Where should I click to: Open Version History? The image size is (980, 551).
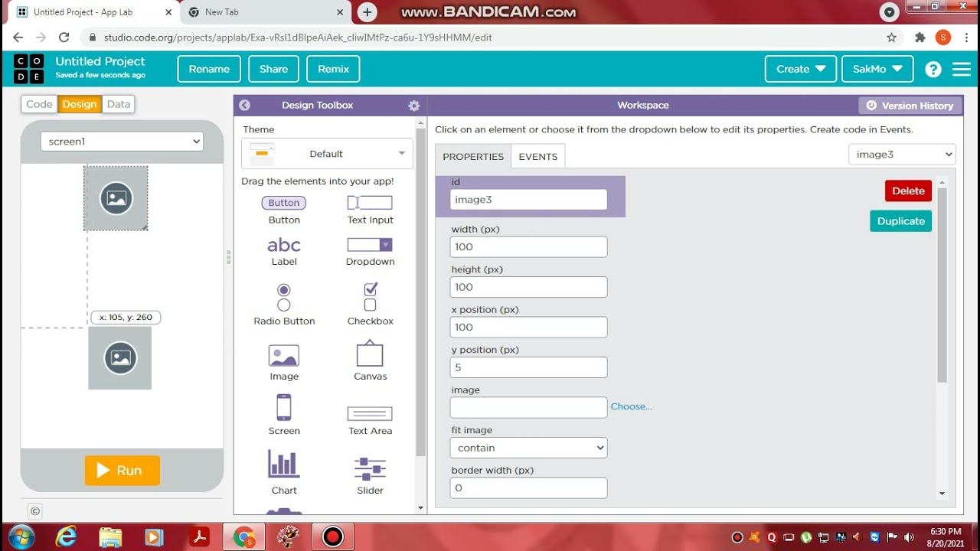[910, 106]
